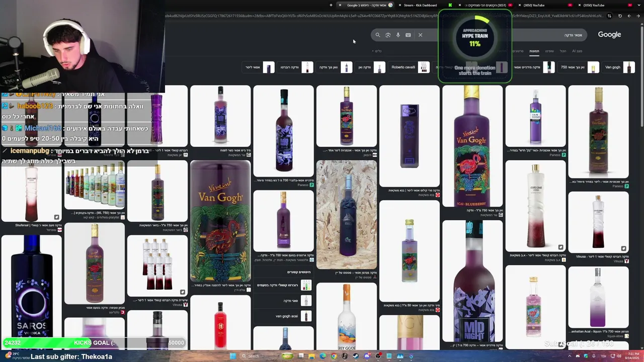644x362 pixels.
Task: Switch to the middle (3050) YouTube browser tab
Action: (546, 5)
